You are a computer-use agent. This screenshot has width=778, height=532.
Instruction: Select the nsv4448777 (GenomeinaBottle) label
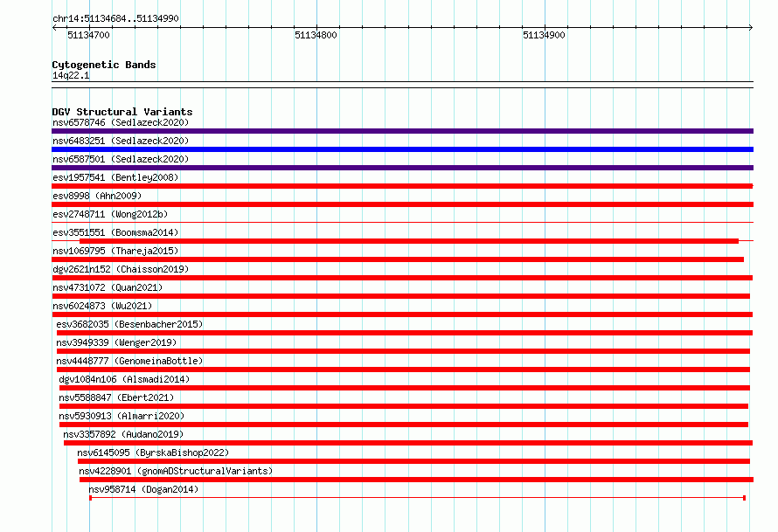coord(129,361)
